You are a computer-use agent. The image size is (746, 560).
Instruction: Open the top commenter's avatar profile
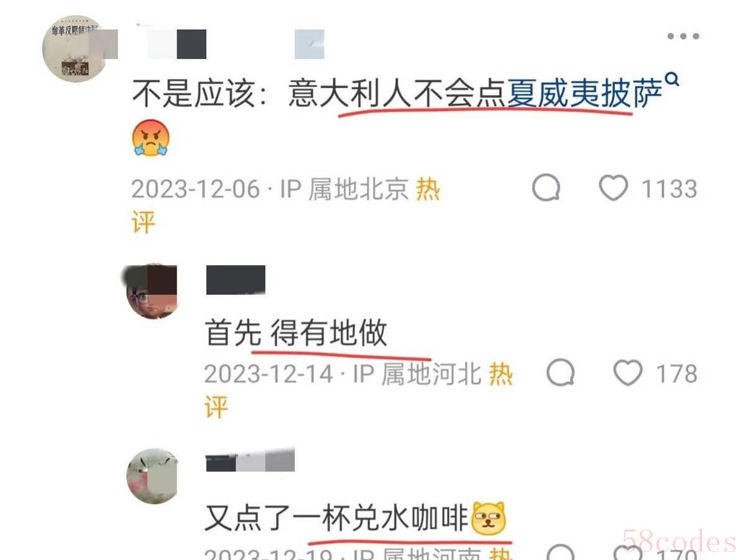pos(75,48)
